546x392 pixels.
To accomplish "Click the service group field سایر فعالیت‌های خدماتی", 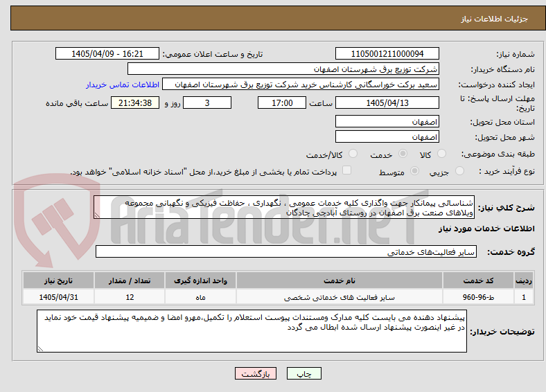I will pyautogui.click(x=286, y=251).
